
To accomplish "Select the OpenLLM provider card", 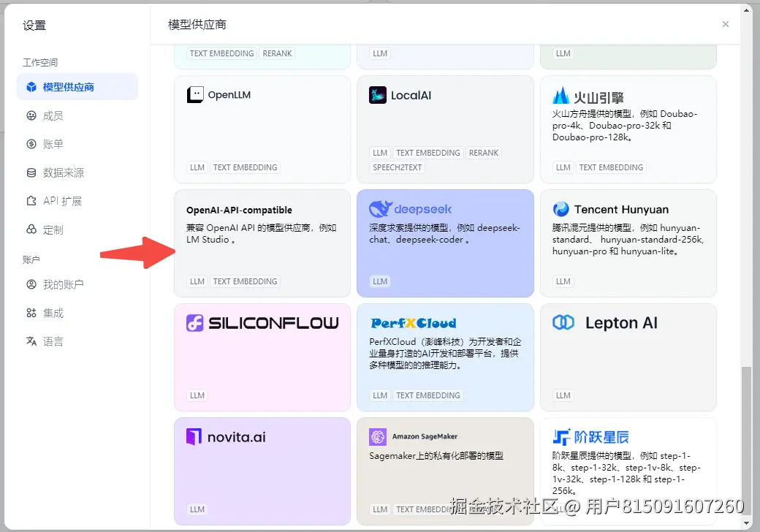I will click(x=262, y=129).
